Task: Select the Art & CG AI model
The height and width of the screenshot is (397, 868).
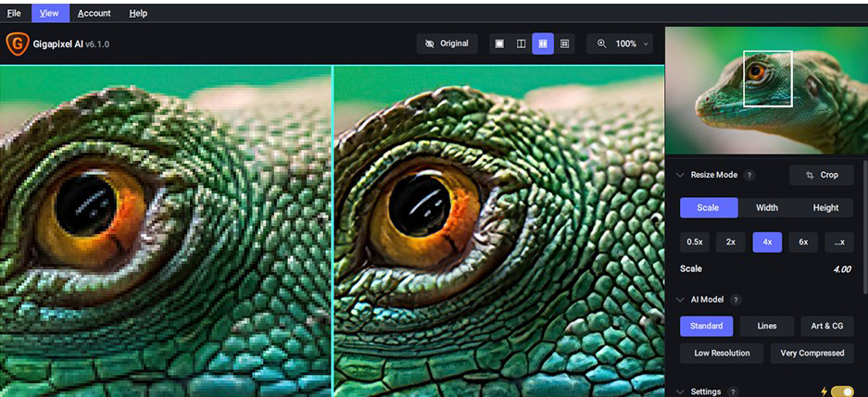Action: tap(827, 327)
